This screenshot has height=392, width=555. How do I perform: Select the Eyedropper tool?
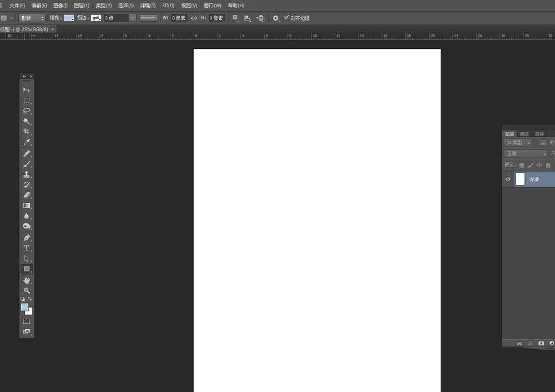pos(27,142)
